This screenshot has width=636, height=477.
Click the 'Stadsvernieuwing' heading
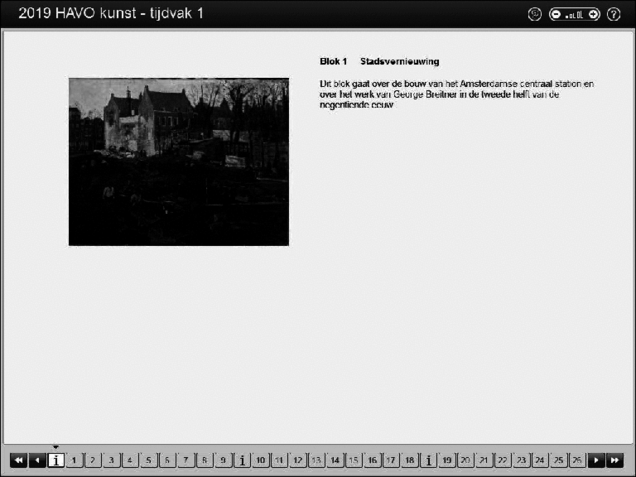coord(400,62)
